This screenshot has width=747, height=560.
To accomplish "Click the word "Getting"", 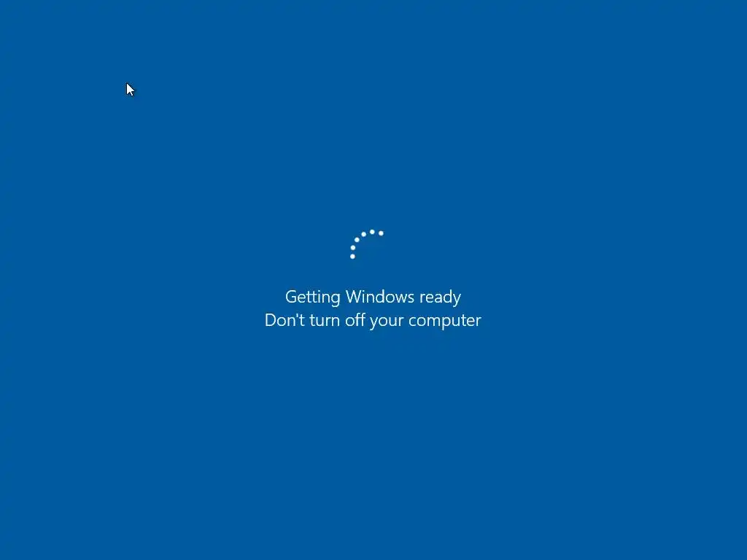I will coord(312,297).
